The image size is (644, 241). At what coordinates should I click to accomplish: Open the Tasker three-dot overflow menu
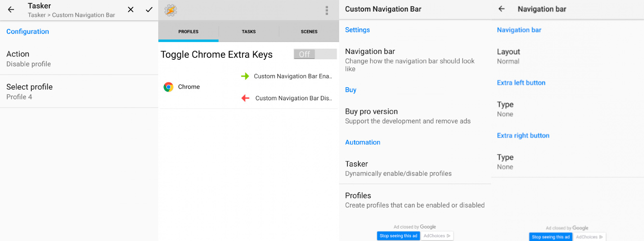click(327, 10)
